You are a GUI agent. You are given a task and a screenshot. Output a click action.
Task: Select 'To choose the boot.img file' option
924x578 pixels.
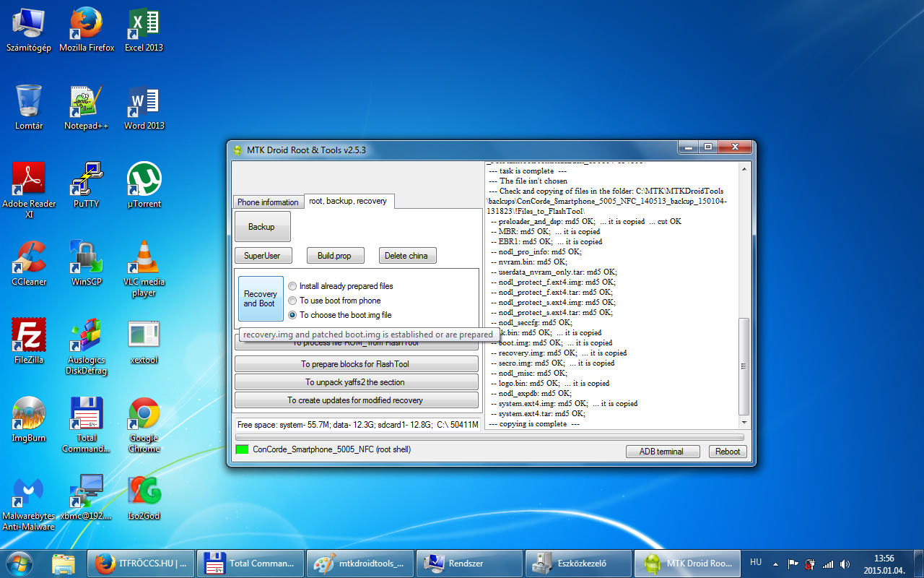292,315
